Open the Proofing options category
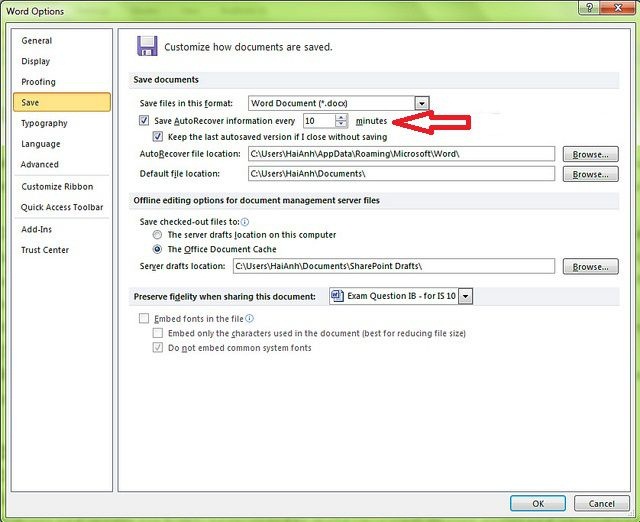This screenshot has height=522, width=640. [x=39, y=82]
